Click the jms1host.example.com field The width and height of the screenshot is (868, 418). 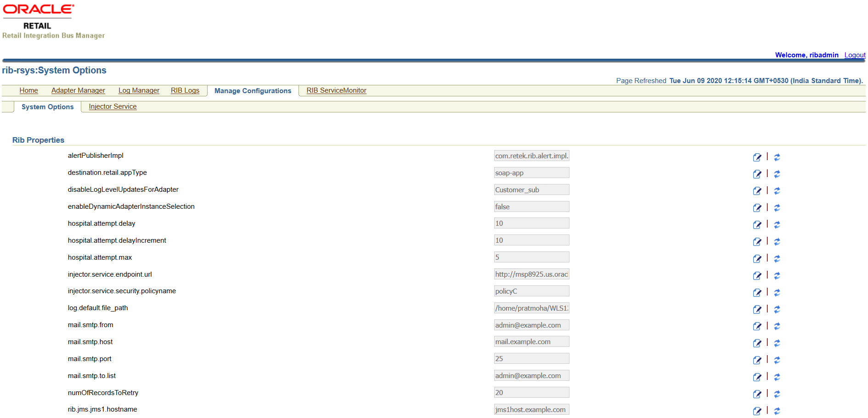531,409
